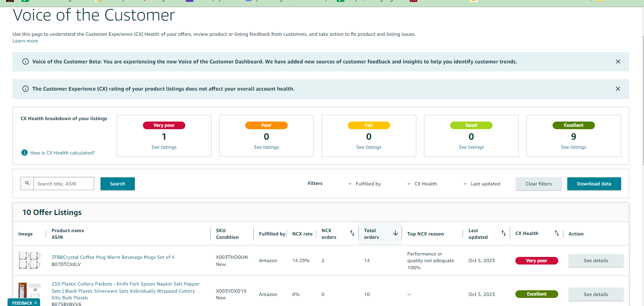Click the info icon beside 'How is CX Health calculated?'

click(24, 153)
